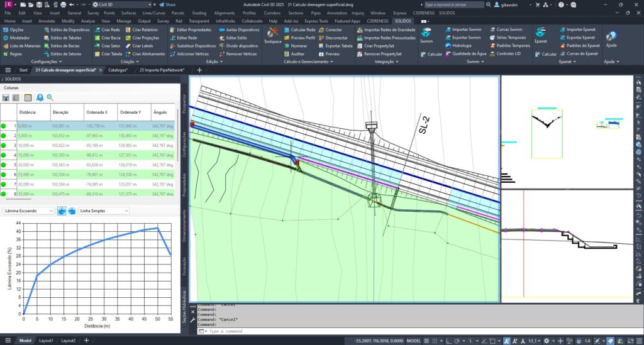Viewport: 644px width, 345px height.
Task: Select the Criar Bacia tool
Action: click(107, 38)
